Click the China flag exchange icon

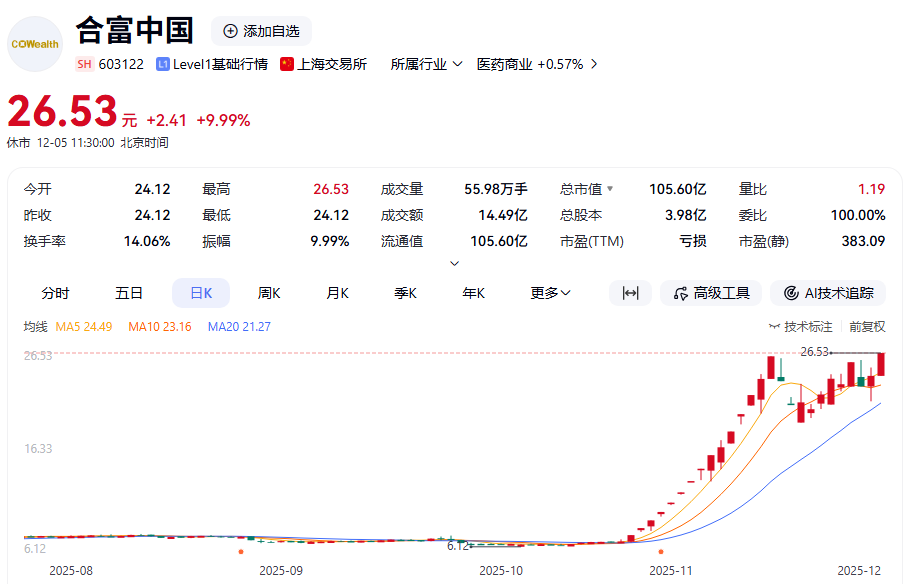pyautogui.click(x=287, y=64)
